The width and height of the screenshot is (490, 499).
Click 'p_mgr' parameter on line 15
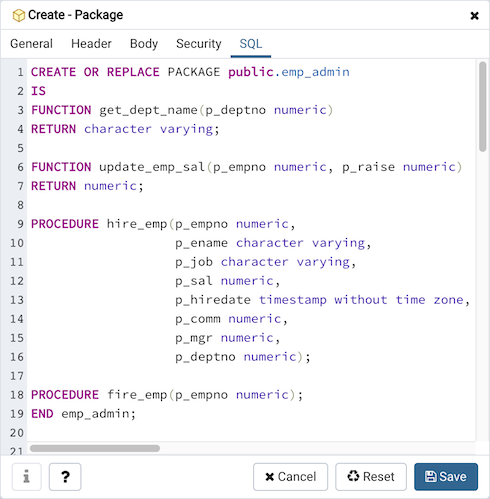(x=194, y=338)
